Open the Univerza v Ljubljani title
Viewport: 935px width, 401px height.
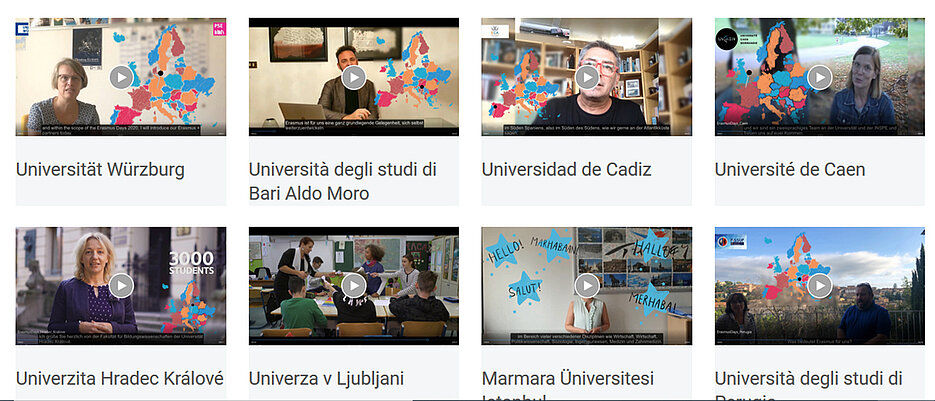click(x=326, y=379)
